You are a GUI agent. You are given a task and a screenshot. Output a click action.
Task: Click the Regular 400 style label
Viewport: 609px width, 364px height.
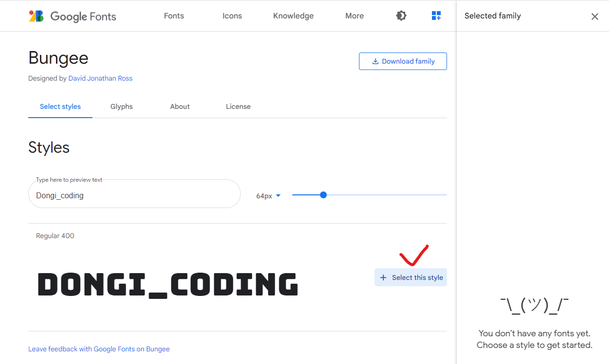pyautogui.click(x=55, y=236)
